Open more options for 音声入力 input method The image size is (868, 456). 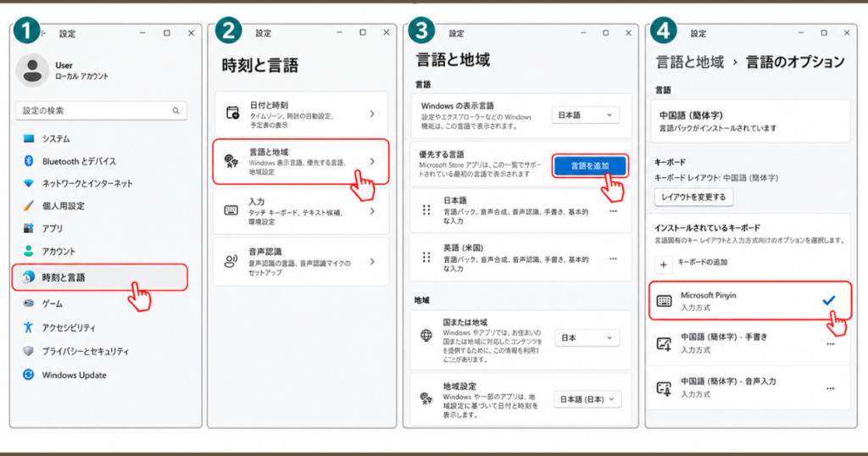coord(831,388)
